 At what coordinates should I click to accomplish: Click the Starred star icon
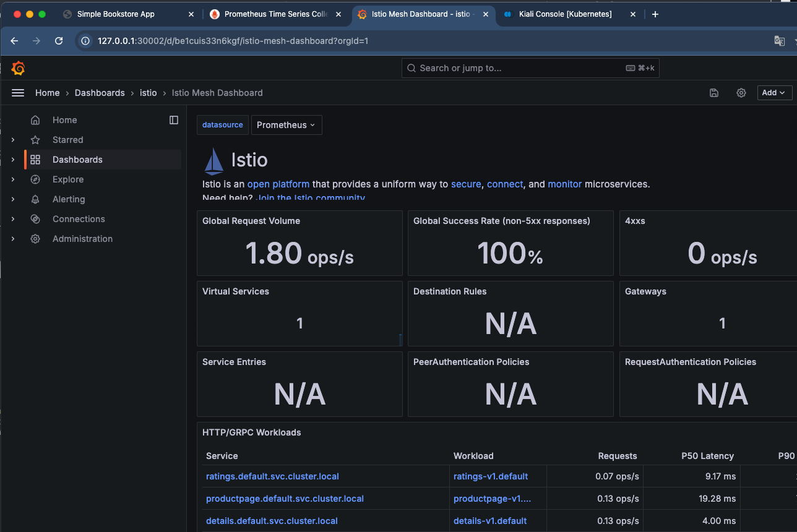35,140
